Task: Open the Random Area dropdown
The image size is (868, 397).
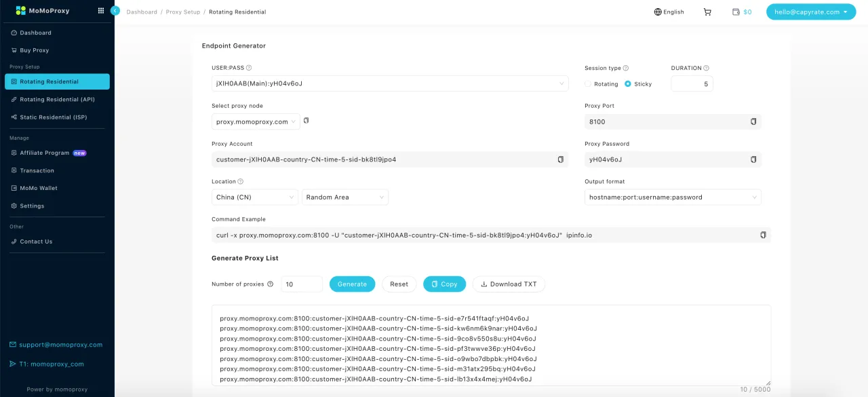Action: coord(344,197)
